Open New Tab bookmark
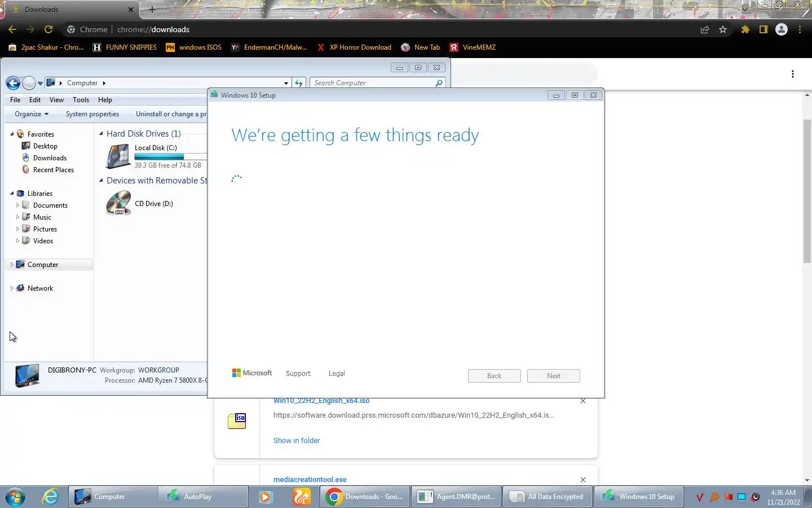 [421, 47]
